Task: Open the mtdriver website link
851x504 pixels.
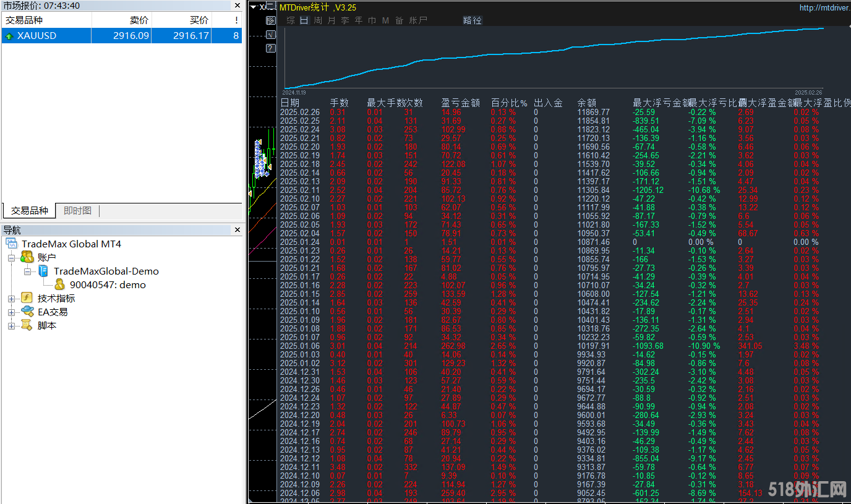Action: (824, 8)
